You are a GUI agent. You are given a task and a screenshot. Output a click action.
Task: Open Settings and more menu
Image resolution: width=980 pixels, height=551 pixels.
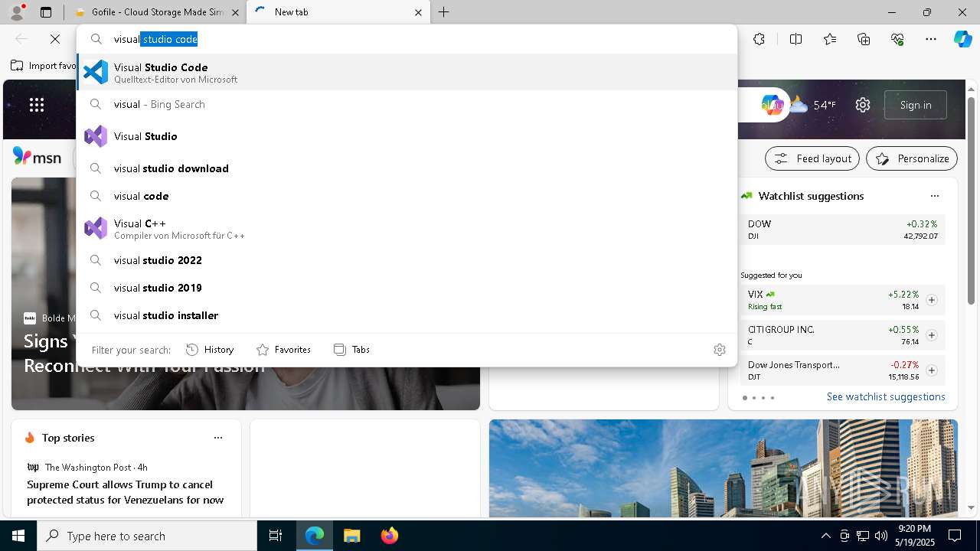point(931,39)
